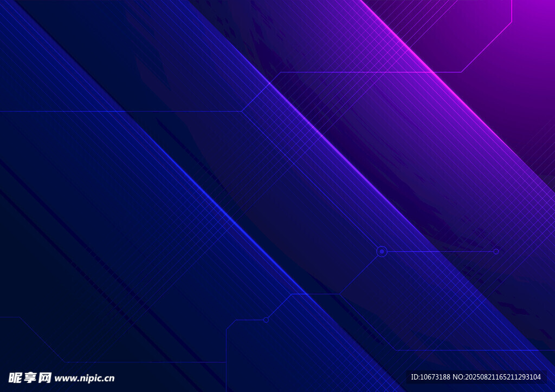Click the Nipic watermark logo characters
The width and height of the screenshot is (555, 392).
30,377
